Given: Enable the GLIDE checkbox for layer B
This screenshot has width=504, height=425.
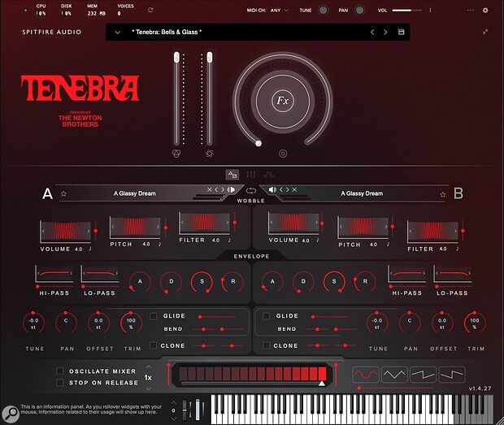Looking at the screenshot, I should click(266, 316).
